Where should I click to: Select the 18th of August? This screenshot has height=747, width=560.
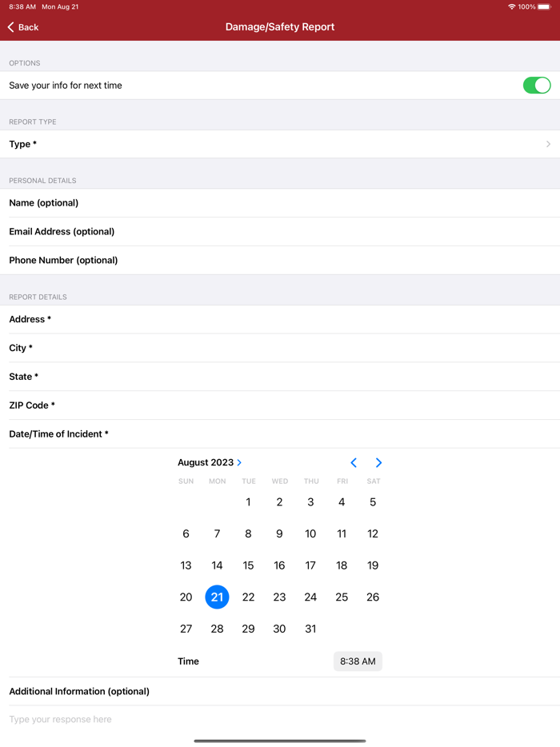(x=342, y=565)
